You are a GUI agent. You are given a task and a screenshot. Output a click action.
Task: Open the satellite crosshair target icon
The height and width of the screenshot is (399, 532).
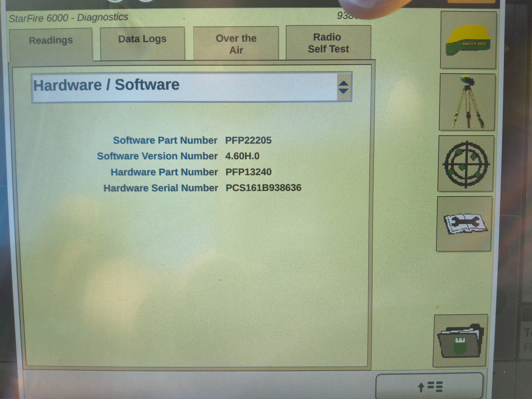coord(466,164)
